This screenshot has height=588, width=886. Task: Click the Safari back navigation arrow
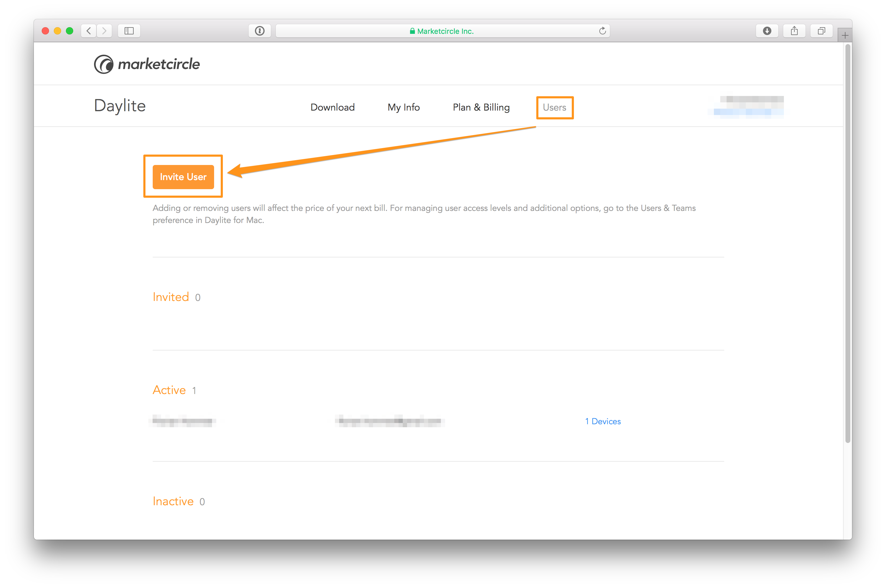point(89,31)
